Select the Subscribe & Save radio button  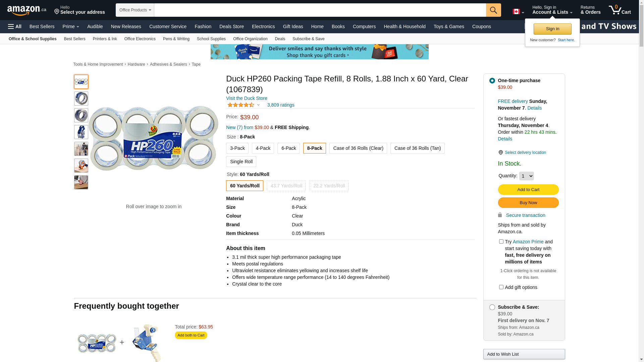coord(492,307)
